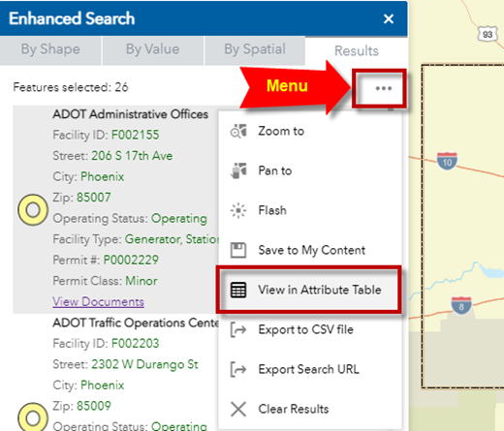Open the By Spatial tab
This screenshot has height=431, width=504.
click(255, 50)
